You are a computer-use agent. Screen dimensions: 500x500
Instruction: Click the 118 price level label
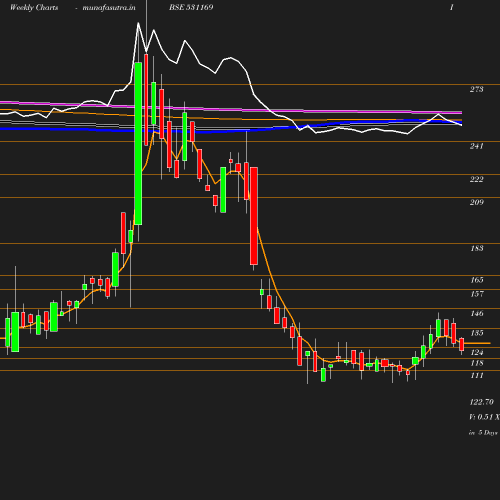[476, 363]
